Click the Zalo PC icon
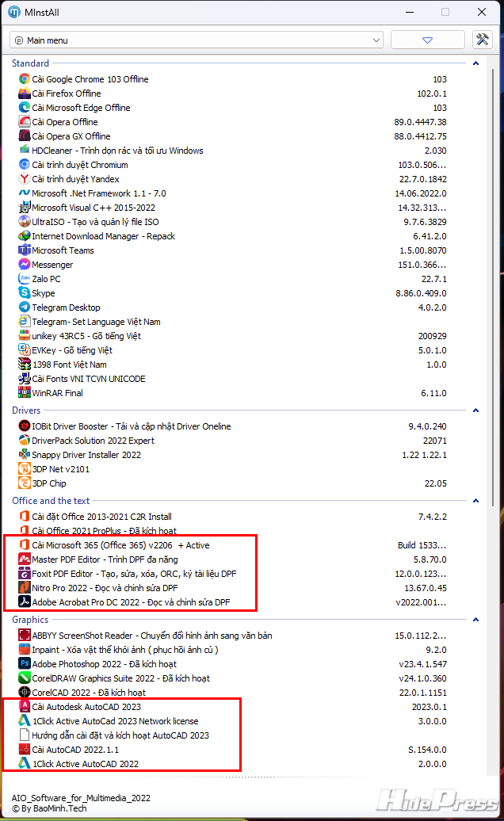Viewport: 504px width, 821px height. (x=25, y=279)
